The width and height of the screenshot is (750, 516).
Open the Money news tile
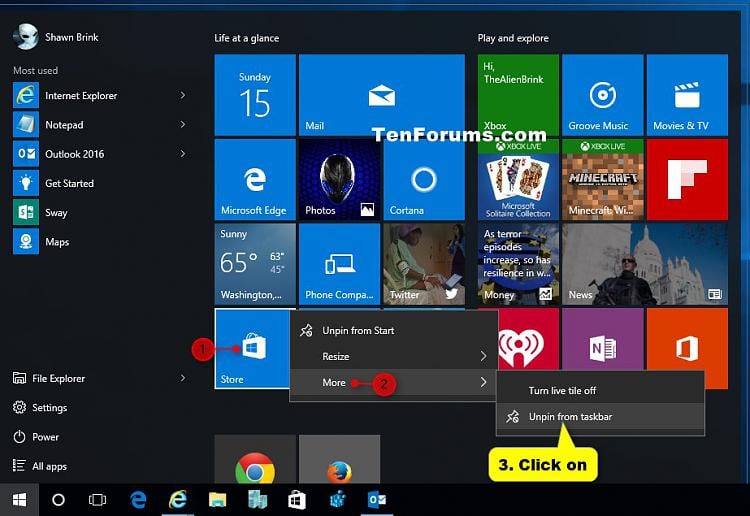[x=518, y=264]
